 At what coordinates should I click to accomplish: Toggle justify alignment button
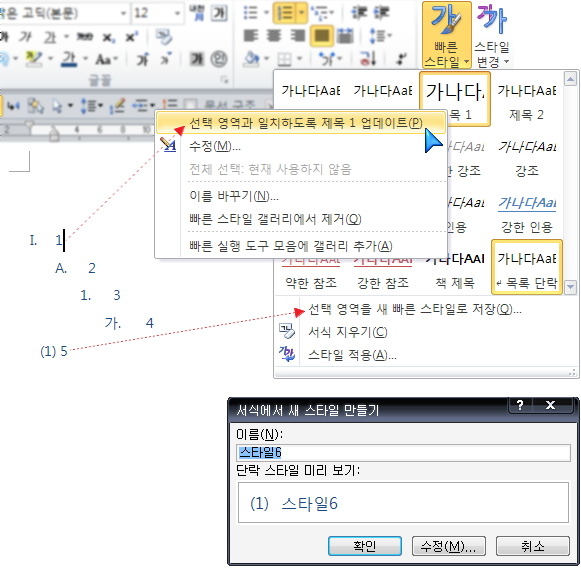point(321,36)
